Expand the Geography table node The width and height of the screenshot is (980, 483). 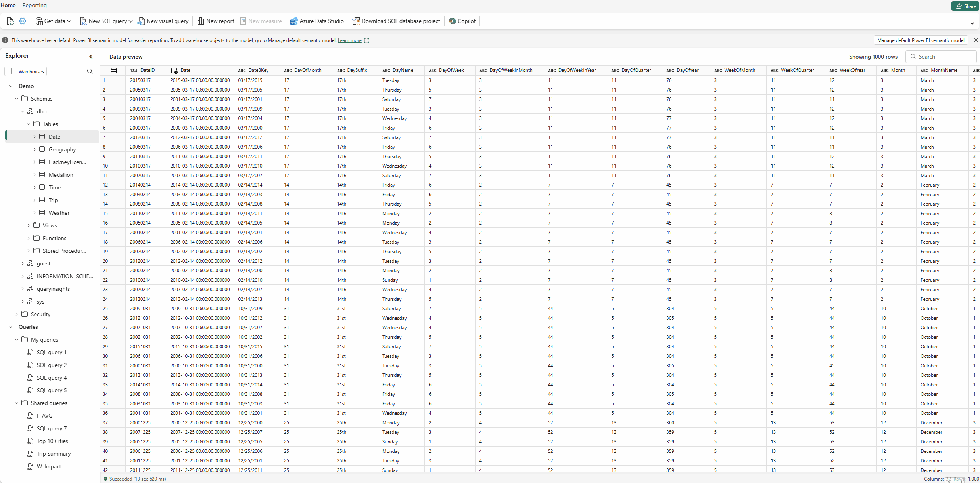point(35,149)
